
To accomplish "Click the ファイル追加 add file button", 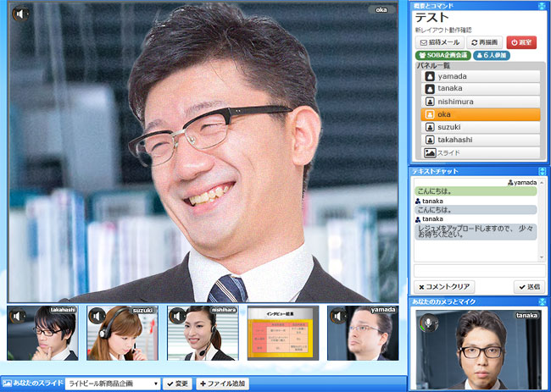I will pyautogui.click(x=222, y=384).
